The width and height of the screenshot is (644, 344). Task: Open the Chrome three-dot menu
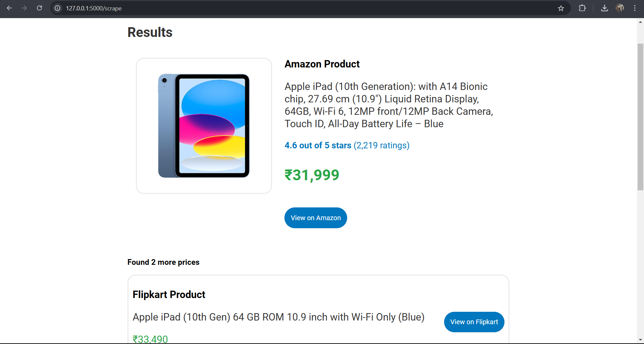point(635,8)
